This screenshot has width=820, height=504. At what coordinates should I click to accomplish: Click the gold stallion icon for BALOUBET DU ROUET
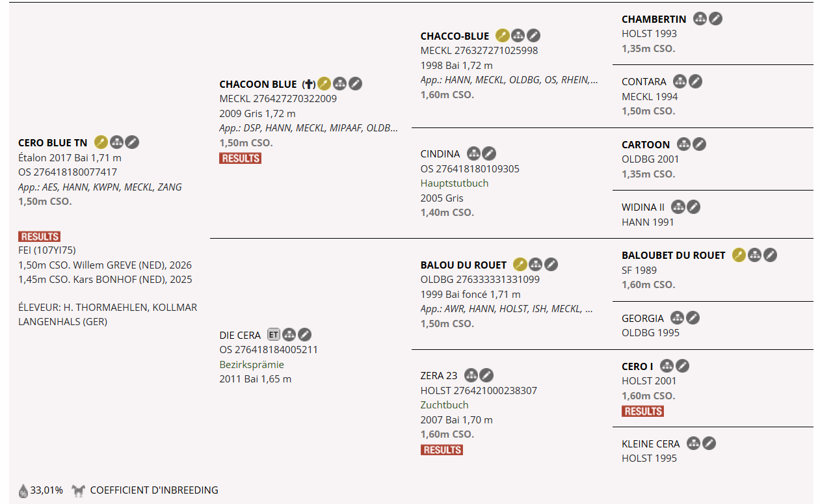(x=739, y=255)
